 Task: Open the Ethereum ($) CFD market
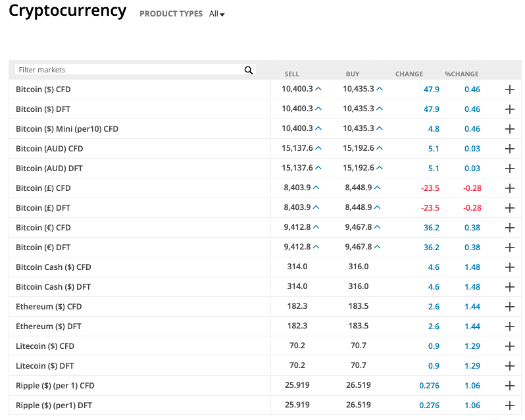(49, 307)
